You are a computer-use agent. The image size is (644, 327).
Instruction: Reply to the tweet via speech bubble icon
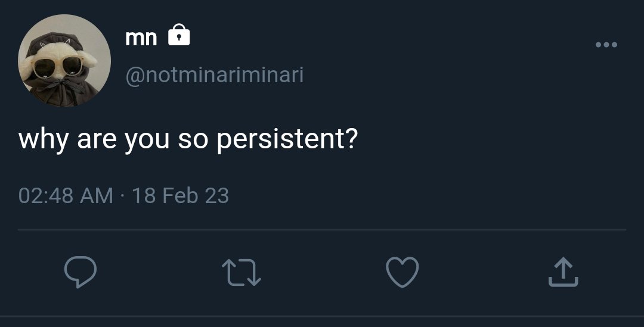80,272
